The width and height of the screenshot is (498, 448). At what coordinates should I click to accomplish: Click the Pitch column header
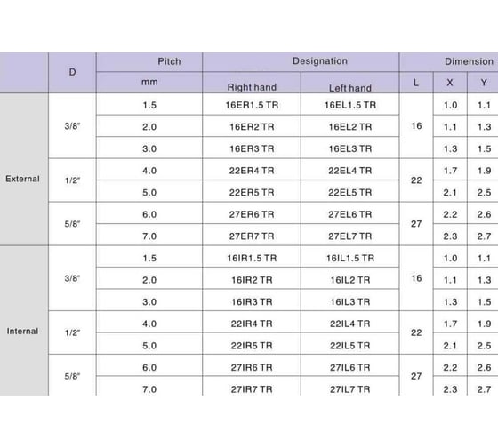[x=169, y=61]
